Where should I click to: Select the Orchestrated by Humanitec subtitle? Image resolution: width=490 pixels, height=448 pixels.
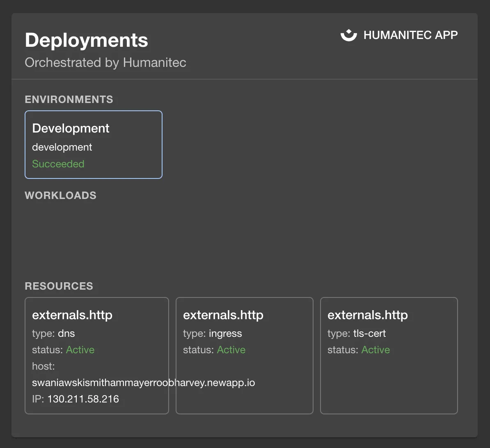tap(105, 62)
